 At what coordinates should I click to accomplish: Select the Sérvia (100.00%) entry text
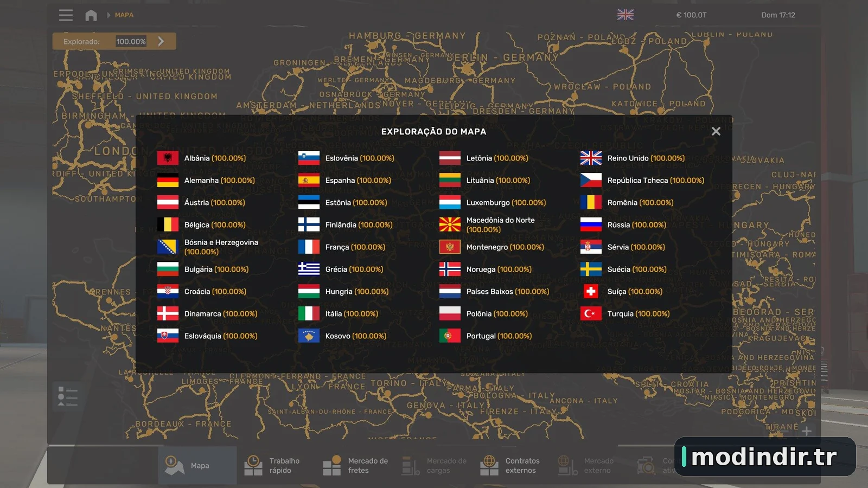point(636,247)
